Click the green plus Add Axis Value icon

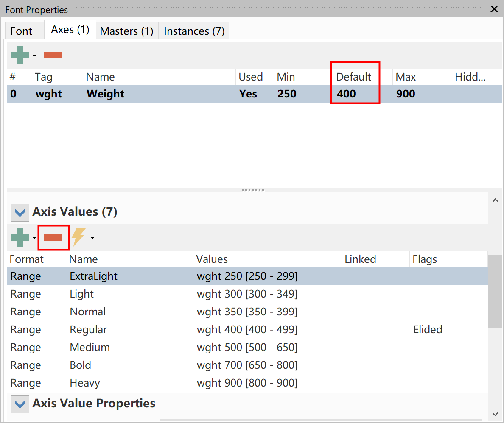point(20,238)
